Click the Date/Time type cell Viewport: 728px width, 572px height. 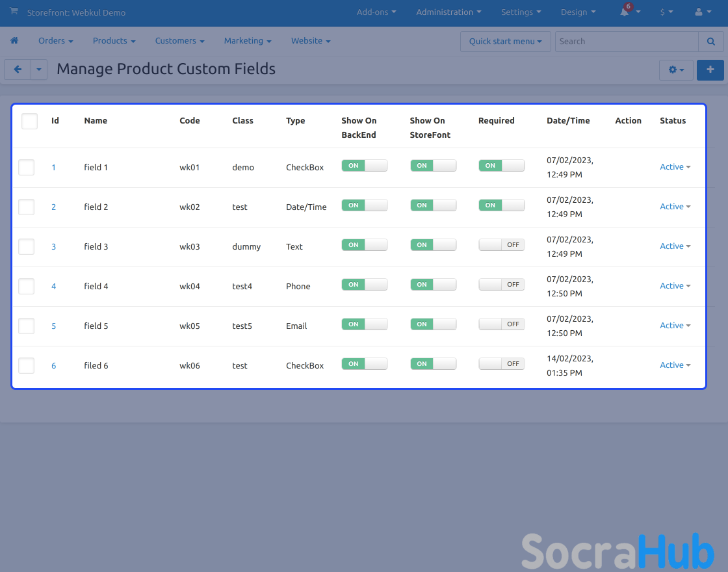(306, 207)
